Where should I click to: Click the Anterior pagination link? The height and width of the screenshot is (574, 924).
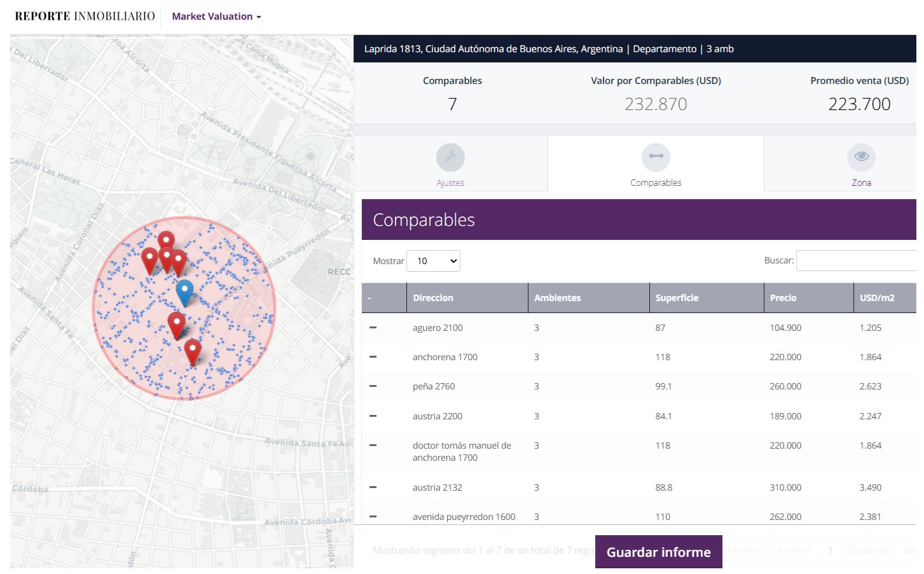click(x=795, y=550)
